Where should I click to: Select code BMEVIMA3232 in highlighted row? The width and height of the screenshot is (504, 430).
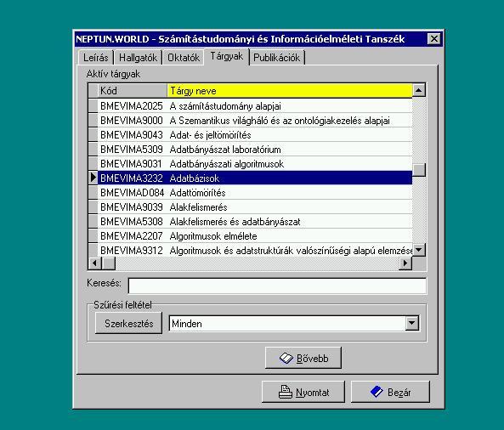tap(132, 178)
